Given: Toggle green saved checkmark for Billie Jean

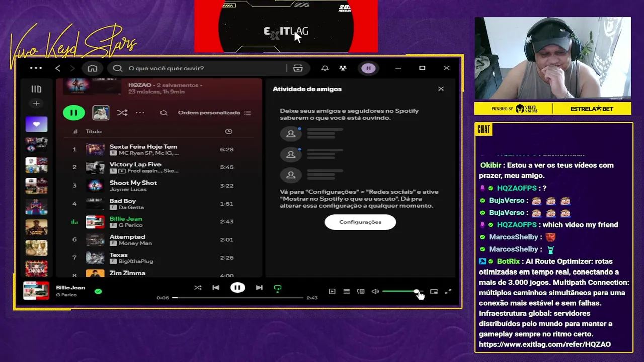Looking at the screenshot, I should pos(98,291).
